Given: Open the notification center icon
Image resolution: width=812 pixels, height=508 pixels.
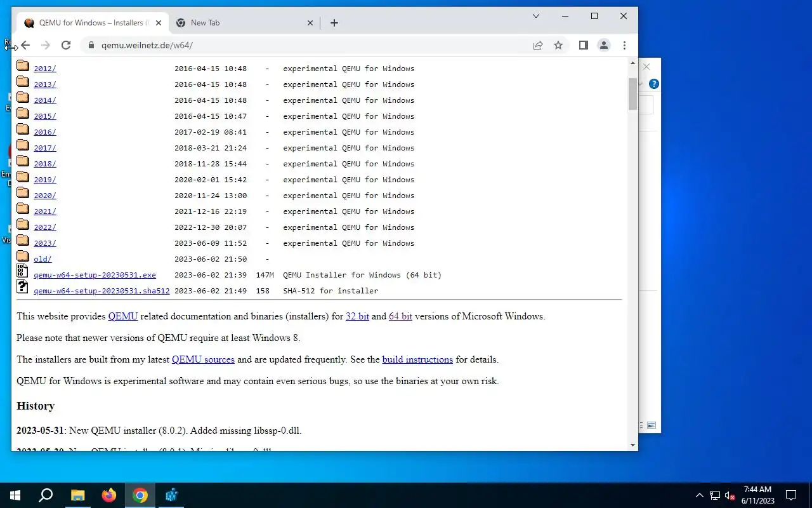Looking at the screenshot, I should (x=791, y=495).
